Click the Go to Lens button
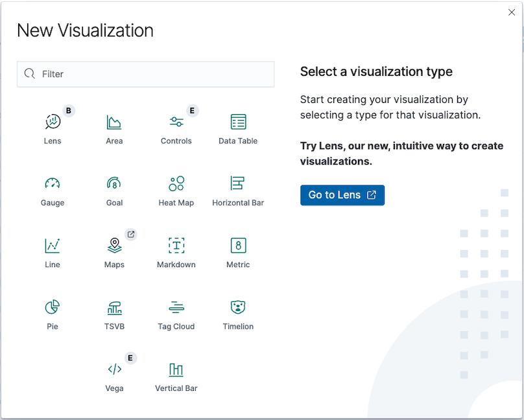 point(342,194)
